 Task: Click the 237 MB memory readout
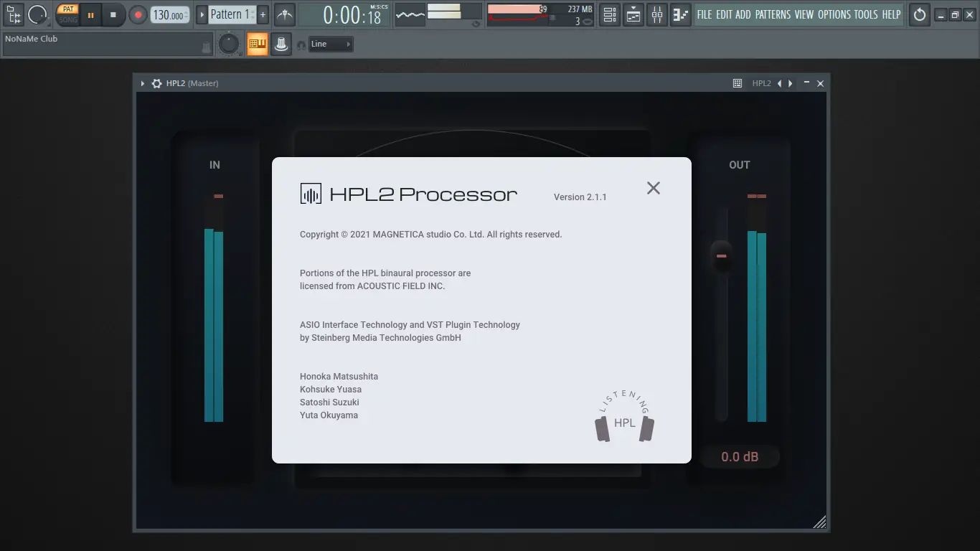coord(580,9)
